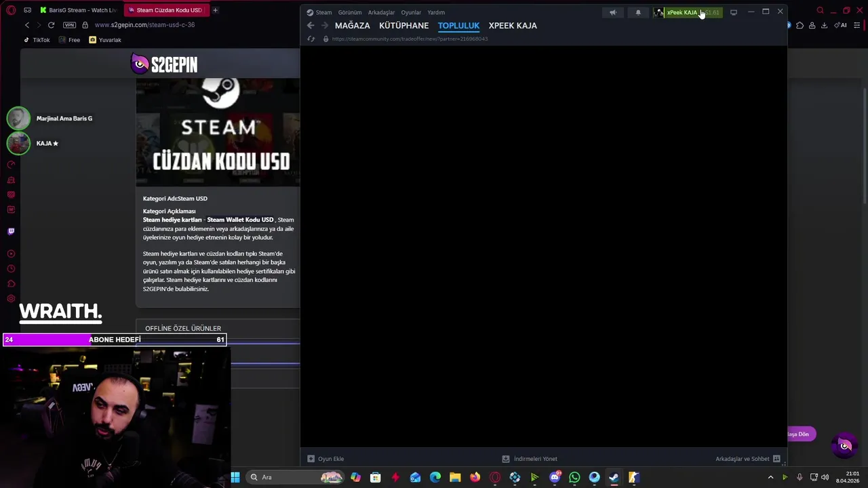Open the xPeek KAJA account menu

pos(687,12)
